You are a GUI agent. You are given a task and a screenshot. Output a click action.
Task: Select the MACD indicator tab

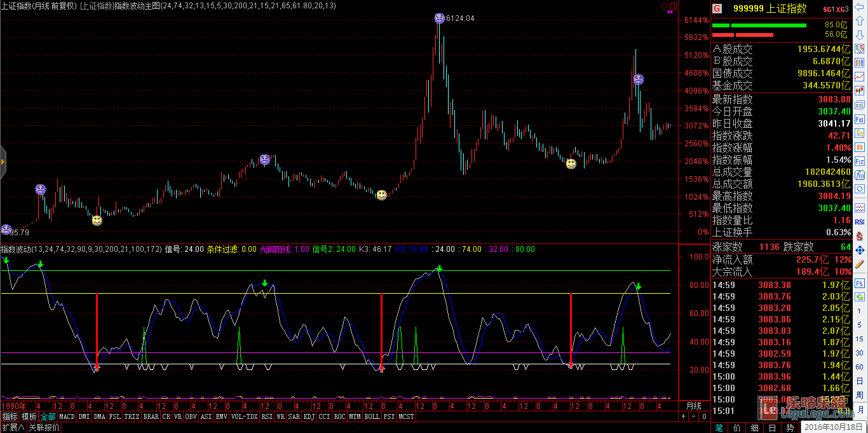click(x=67, y=416)
